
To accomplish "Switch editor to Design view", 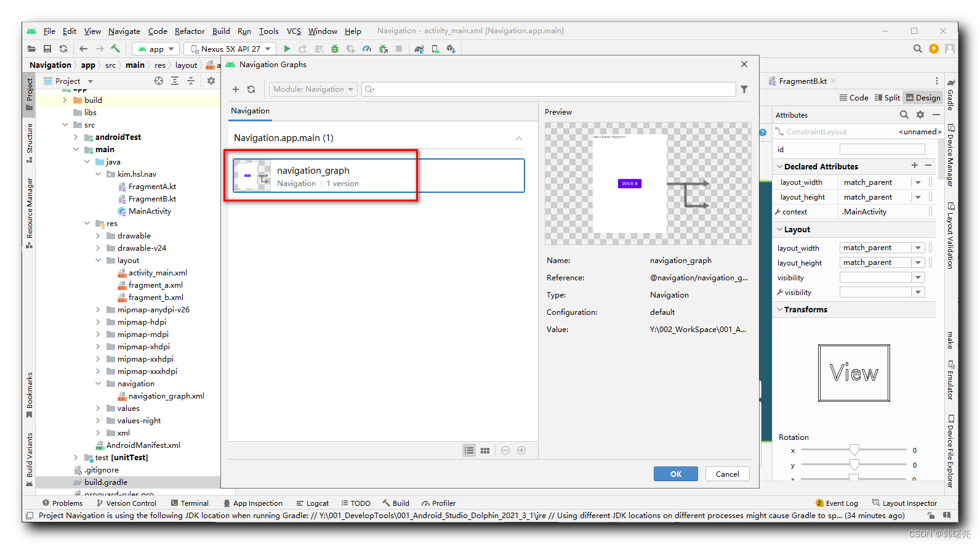I will (x=923, y=97).
